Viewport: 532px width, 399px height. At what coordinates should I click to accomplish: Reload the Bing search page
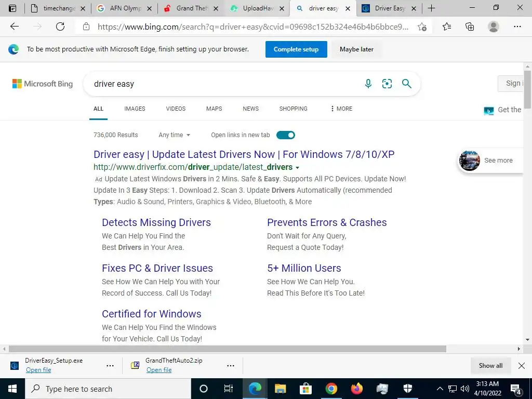[60, 26]
